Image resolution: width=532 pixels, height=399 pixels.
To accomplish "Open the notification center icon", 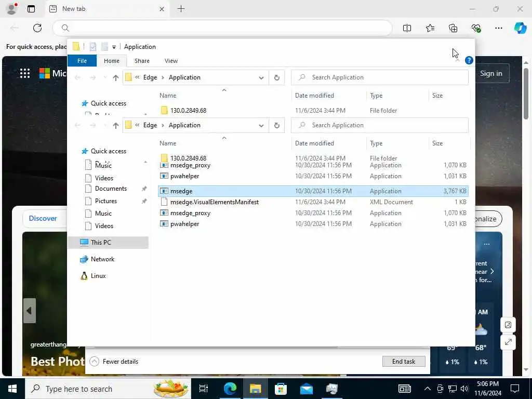I will pos(515,389).
